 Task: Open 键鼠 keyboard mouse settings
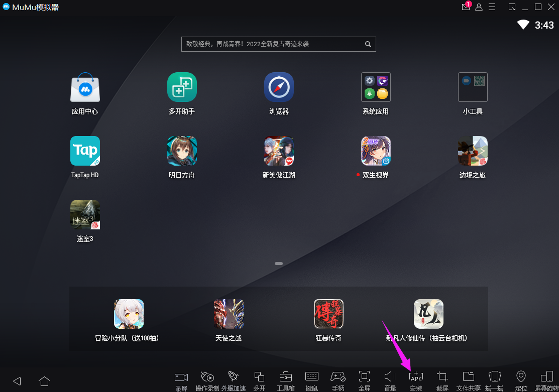(311, 381)
